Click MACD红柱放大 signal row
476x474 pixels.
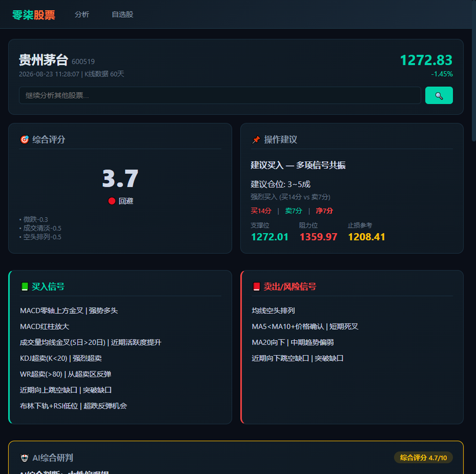(x=120, y=327)
